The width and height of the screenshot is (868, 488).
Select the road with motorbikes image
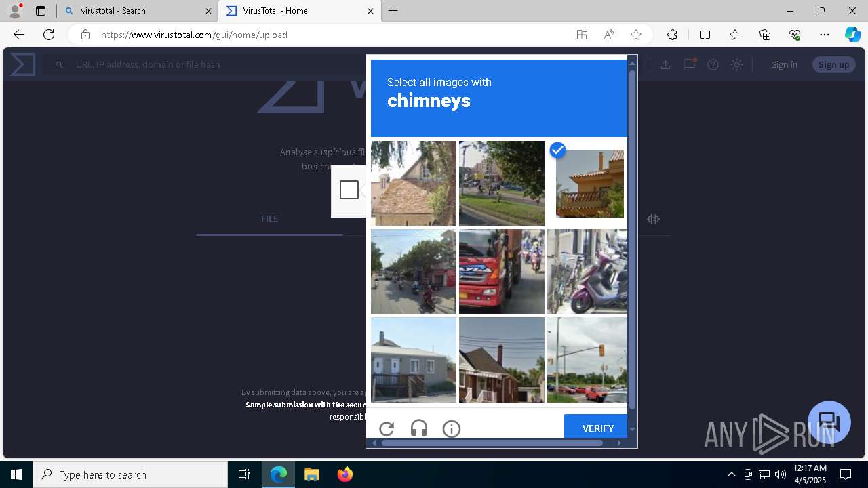[414, 272]
